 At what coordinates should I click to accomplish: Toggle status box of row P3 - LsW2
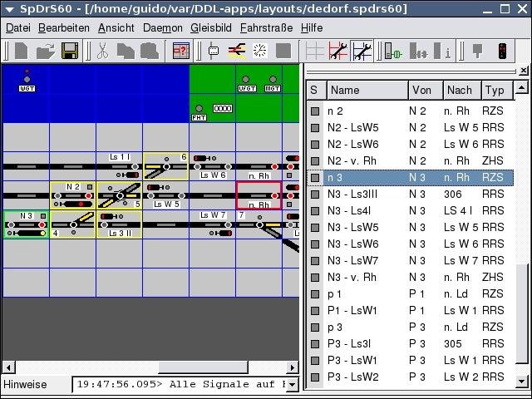(x=315, y=377)
